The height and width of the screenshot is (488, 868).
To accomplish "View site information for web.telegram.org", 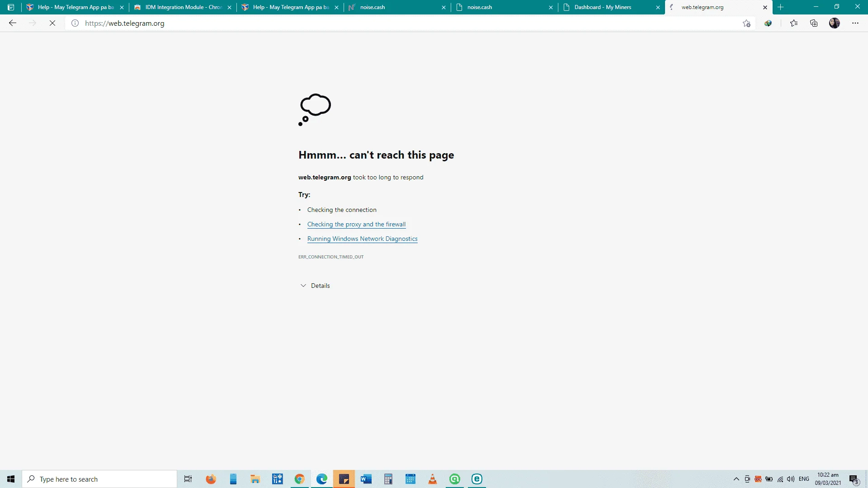I will pos(75,23).
